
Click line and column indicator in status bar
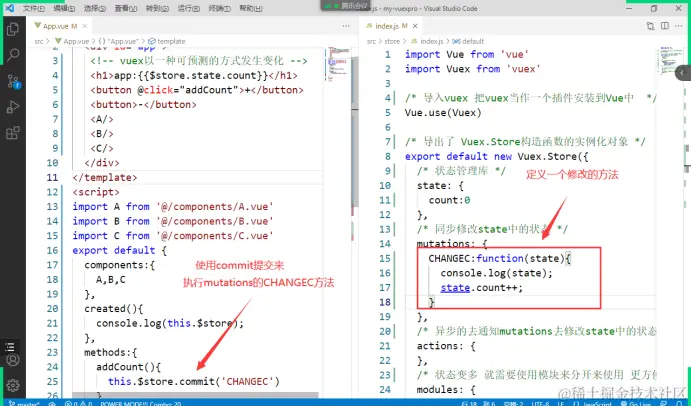[x=478, y=403]
